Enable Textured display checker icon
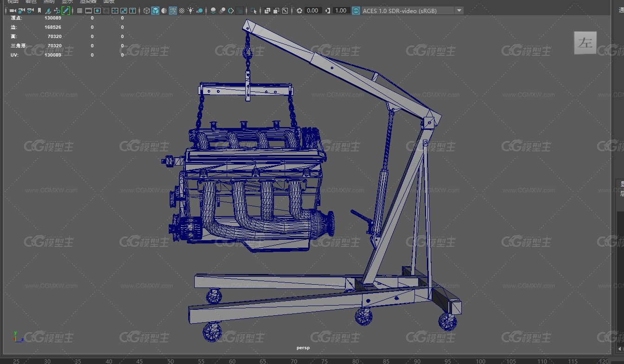Screen dimensions: 624x364 [182, 10]
